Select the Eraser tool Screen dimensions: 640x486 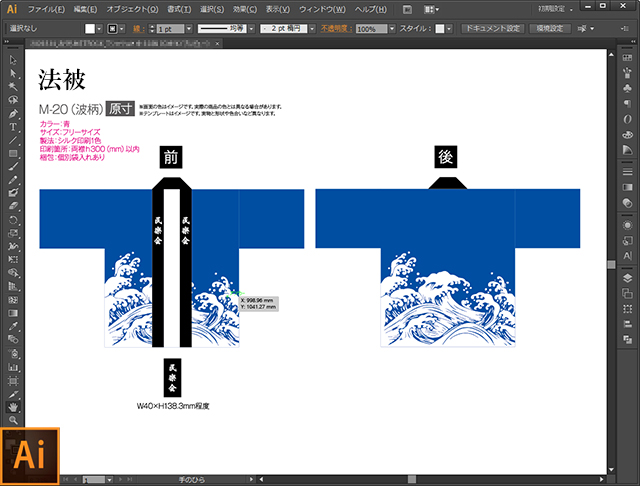pyautogui.click(x=13, y=206)
